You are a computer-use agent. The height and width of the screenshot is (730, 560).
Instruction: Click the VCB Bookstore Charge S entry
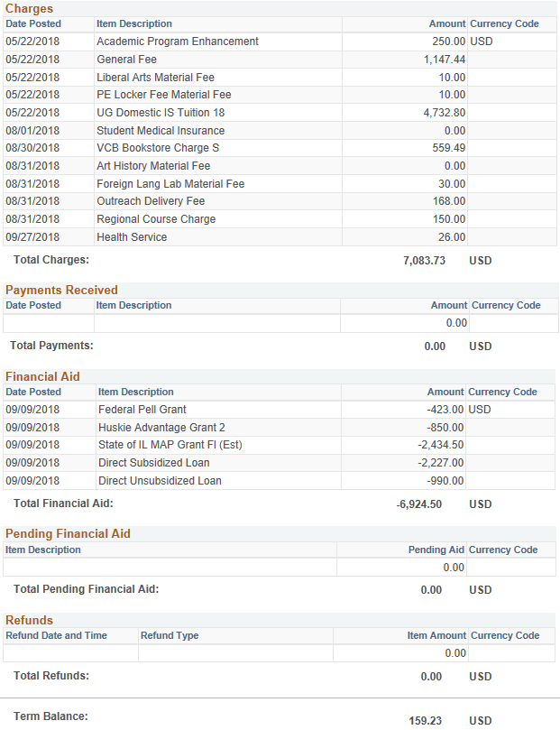coord(158,148)
